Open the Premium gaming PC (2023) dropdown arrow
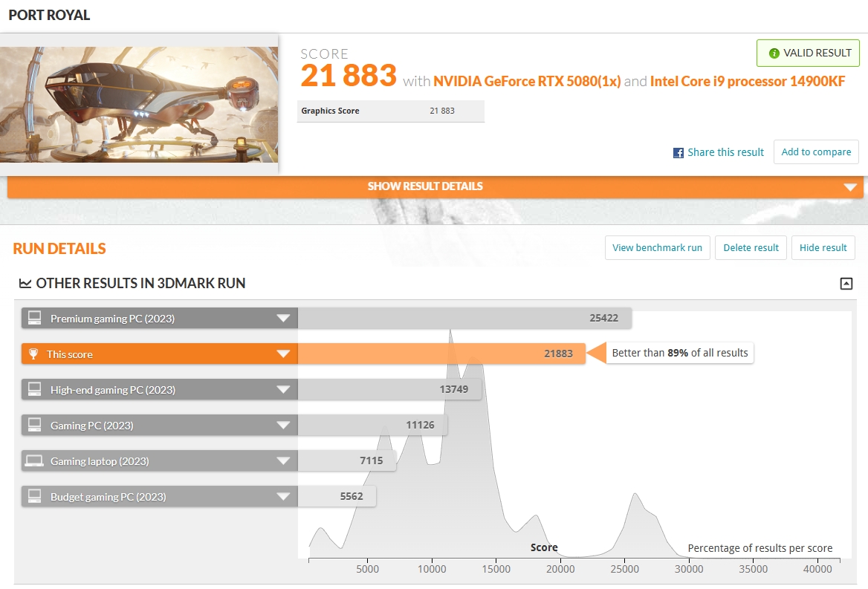This screenshot has height=589, width=868. 283,319
